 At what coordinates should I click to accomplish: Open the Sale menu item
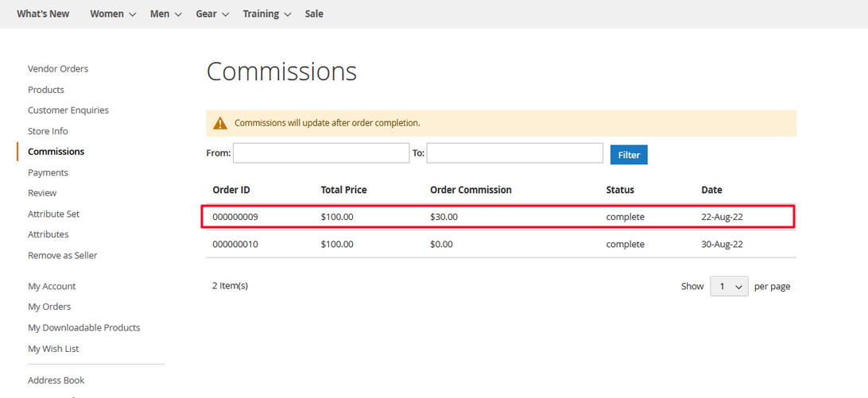(x=314, y=14)
